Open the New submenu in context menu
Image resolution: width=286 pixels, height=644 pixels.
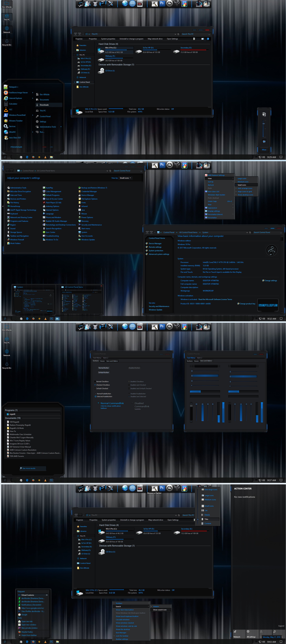click(x=219, y=205)
